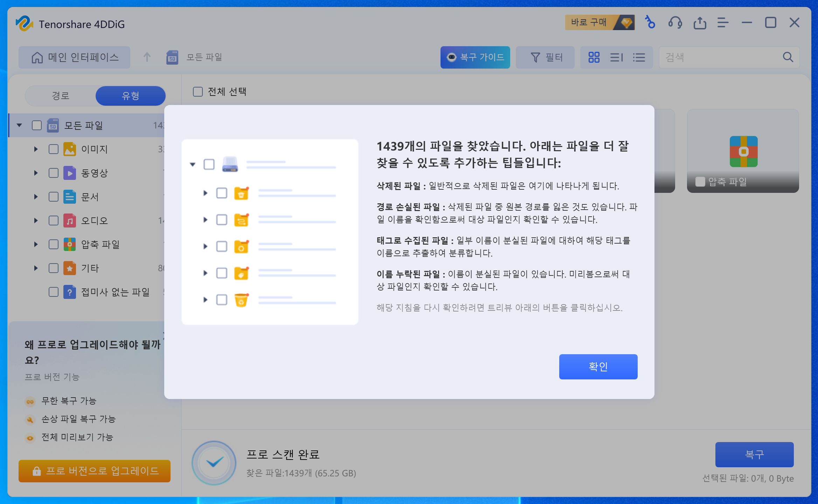Click the up-arrow parent folder icon
This screenshot has height=504, width=818.
pyautogui.click(x=147, y=57)
